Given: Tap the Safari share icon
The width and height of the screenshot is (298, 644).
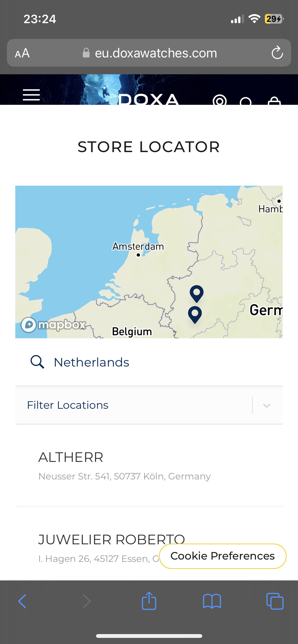Looking at the screenshot, I should 149,601.
